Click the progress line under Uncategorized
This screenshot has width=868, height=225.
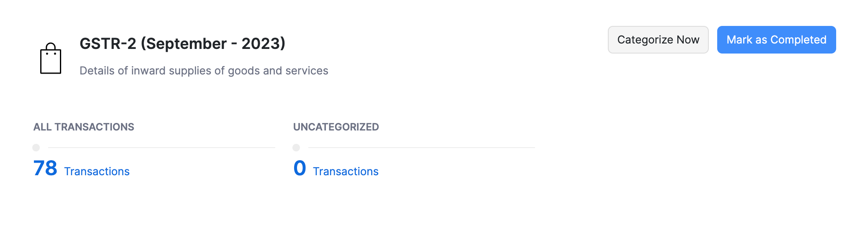pyautogui.click(x=421, y=148)
